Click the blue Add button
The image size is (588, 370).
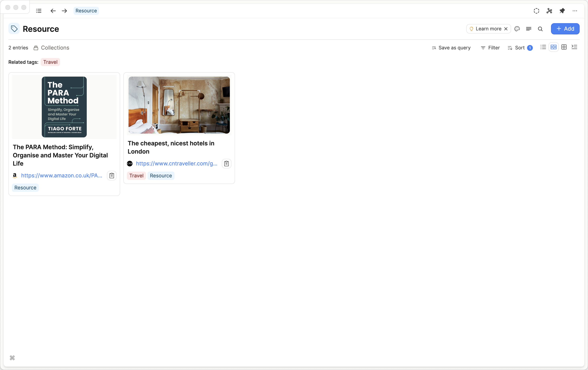point(565,29)
